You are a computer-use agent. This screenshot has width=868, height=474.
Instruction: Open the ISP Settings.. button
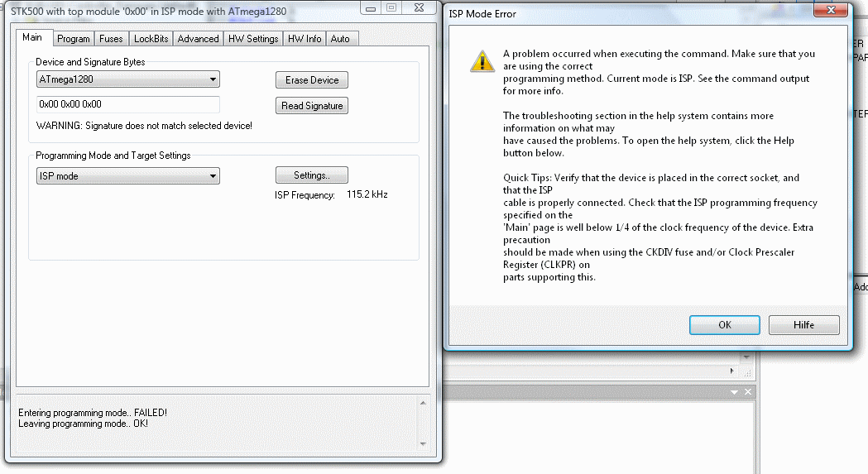point(312,175)
